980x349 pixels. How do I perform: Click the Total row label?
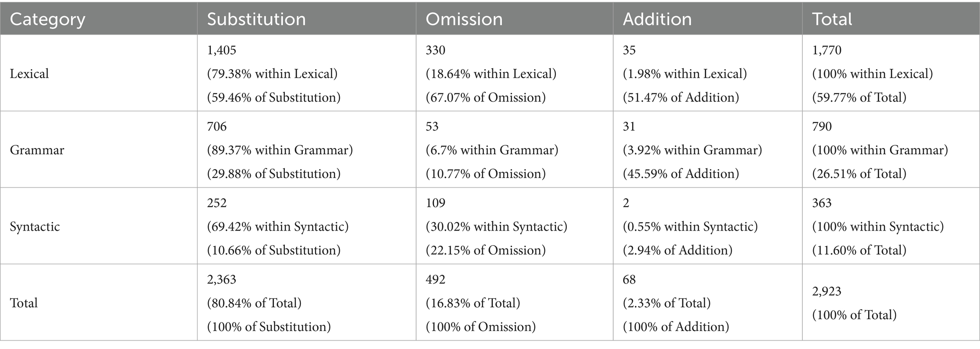pos(24,303)
